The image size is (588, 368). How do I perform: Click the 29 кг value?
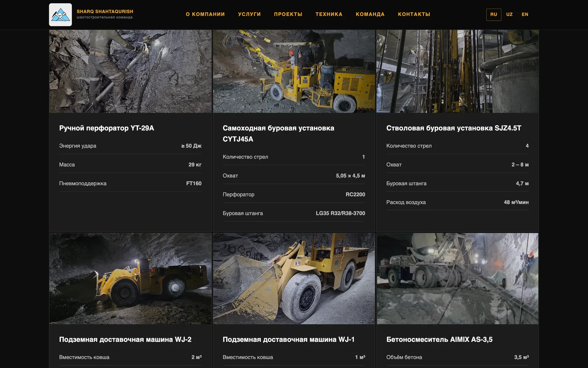tap(195, 164)
